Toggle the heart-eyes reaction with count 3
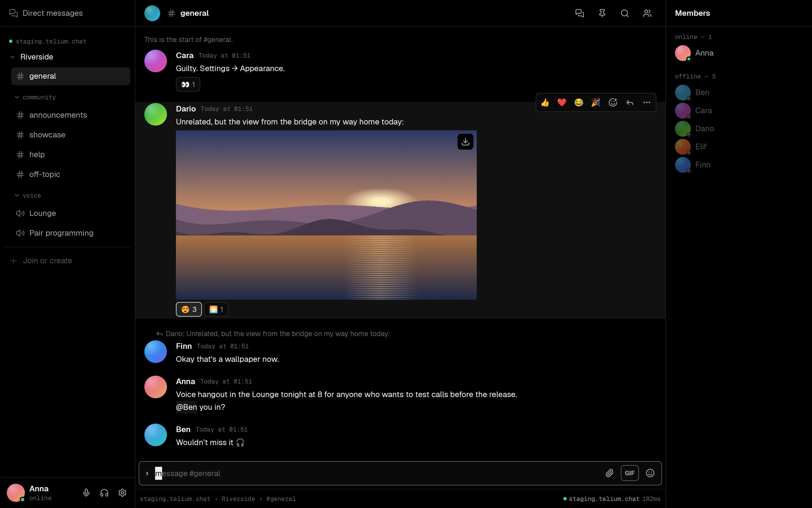 [189, 309]
